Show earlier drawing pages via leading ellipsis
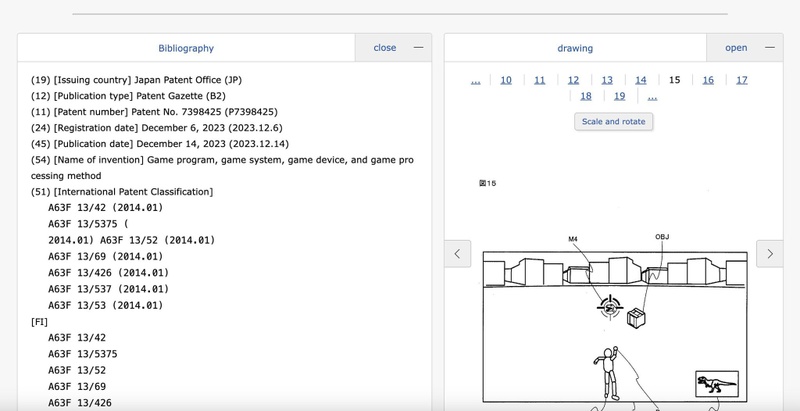This screenshot has height=411, width=800. pos(475,81)
